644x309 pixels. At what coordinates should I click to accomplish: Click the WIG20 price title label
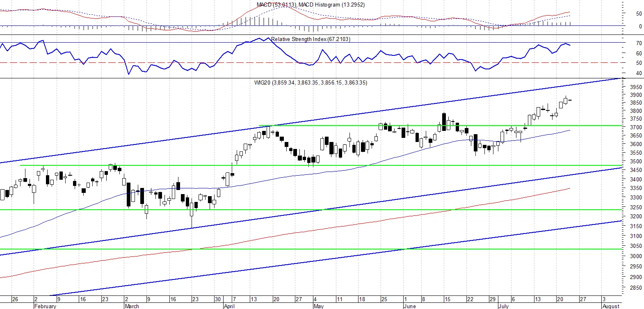(x=311, y=82)
